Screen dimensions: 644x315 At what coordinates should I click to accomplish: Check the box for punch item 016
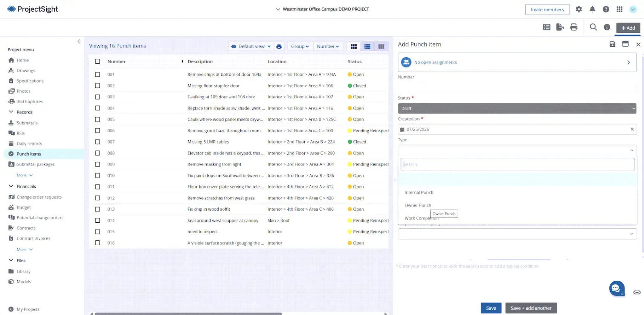click(x=98, y=243)
